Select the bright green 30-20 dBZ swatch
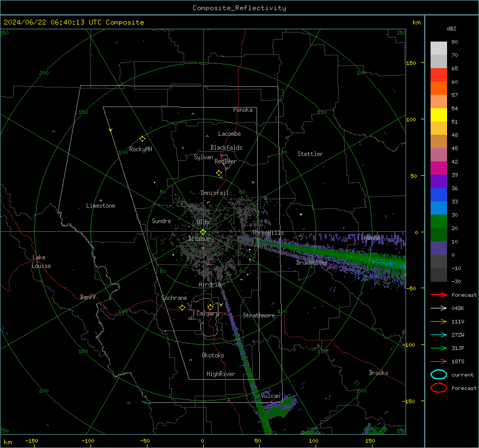The image size is (479, 448). point(439,222)
